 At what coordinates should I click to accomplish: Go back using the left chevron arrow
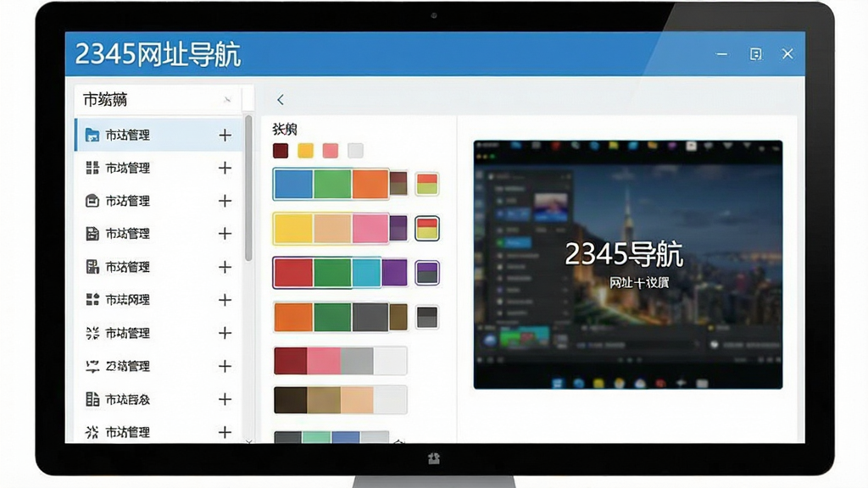(x=280, y=100)
